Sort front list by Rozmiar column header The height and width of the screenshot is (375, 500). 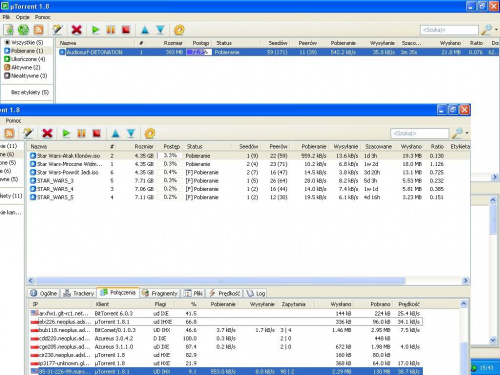coord(144,146)
